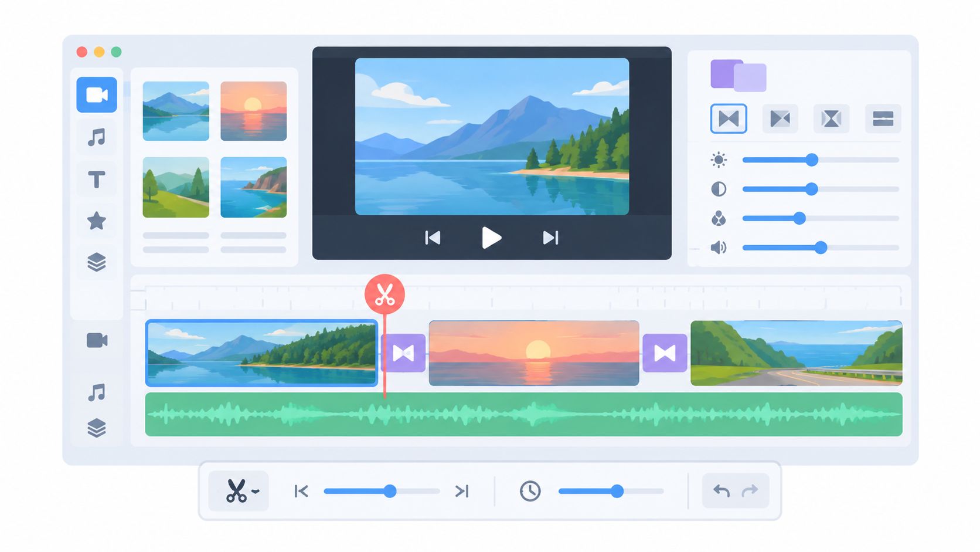Screen dimensions: 980x552
Task: Click the transition between lake and sunset clips
Action: pos(404,353)
